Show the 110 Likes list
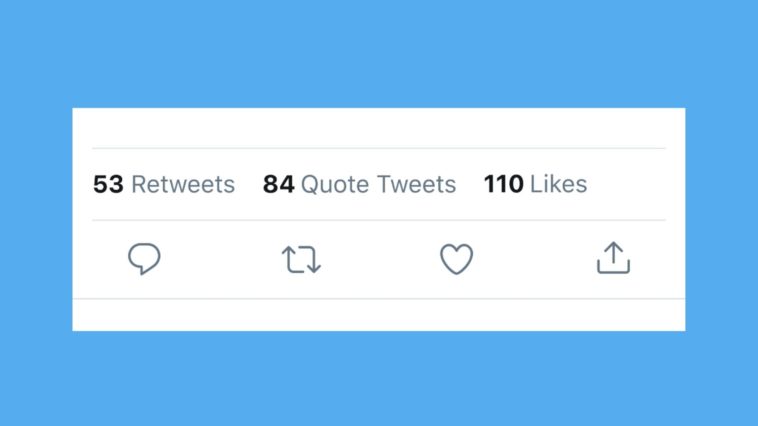The height and width of the screenshot is (426, 758). (535, 185)
